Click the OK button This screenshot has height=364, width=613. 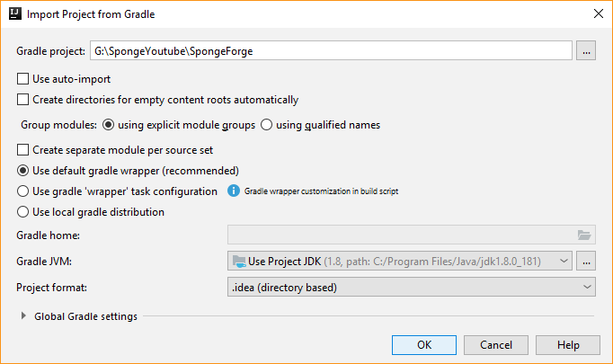click(424, 344)
